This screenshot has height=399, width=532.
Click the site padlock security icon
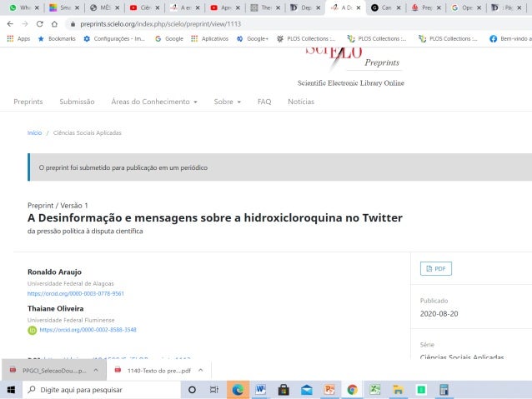(x=73, y=24)
